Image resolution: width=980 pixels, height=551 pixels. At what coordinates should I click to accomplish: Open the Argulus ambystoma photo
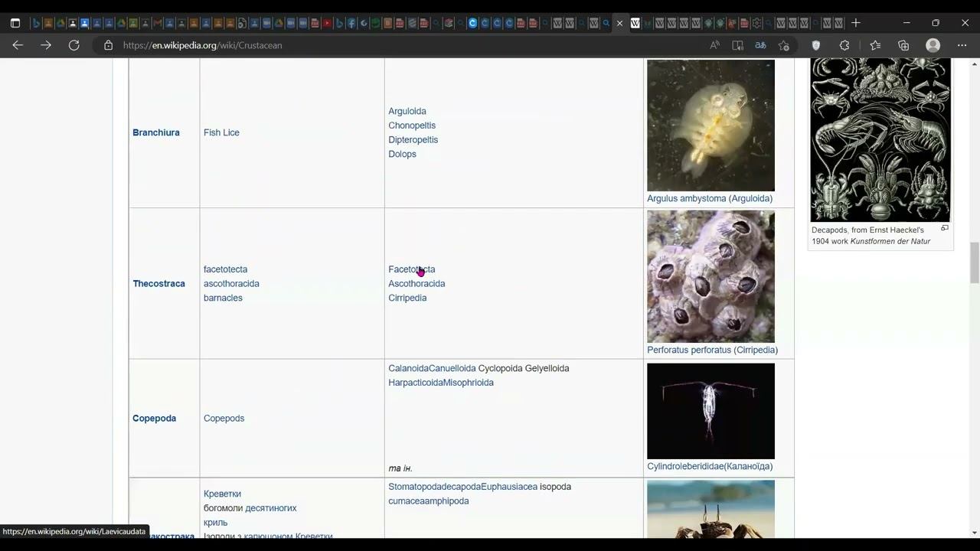pyautogui.click(x=710, y=126)
